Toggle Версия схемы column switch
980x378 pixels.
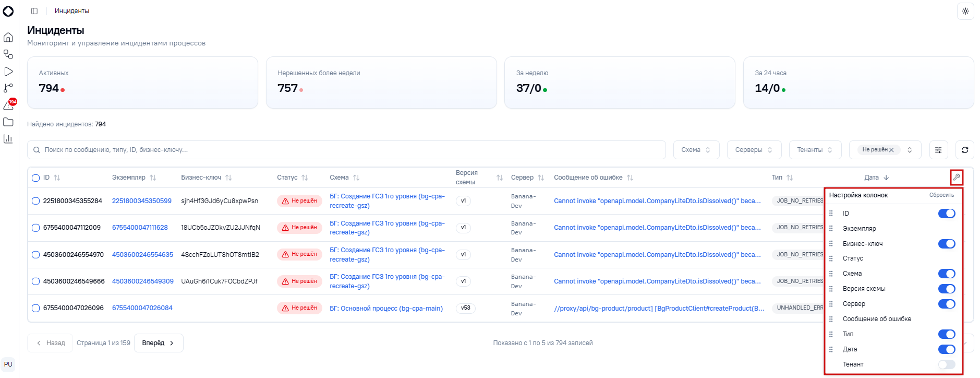click(x=947, y=289)
